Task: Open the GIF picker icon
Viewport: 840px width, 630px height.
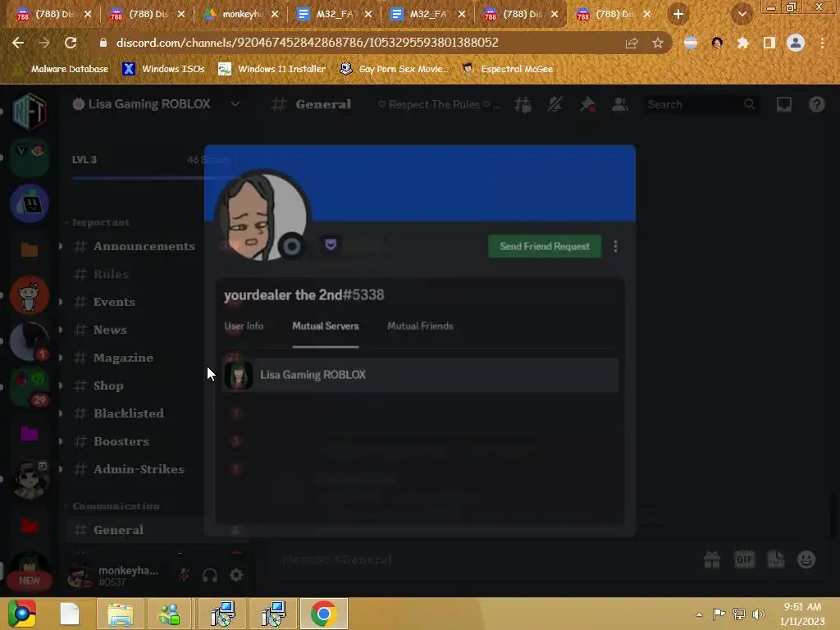Action: point(743,559)
